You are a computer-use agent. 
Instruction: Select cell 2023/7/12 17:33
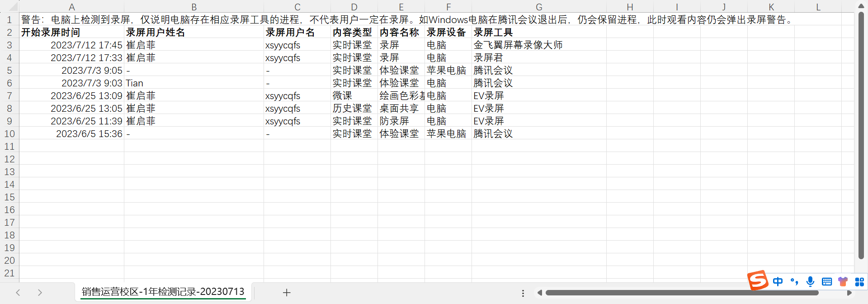click(71, 58)
